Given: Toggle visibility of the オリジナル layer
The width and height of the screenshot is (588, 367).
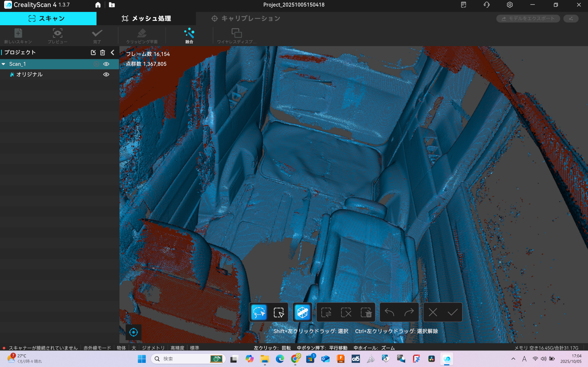Looking at the screenshot, I should coord(106,74).
